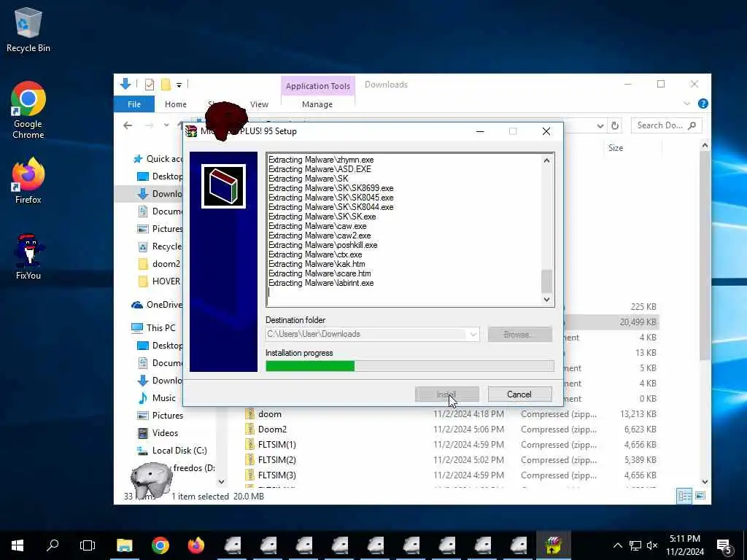Show hidden tray icons chevron
This screenshot has width=747, height=560.
[617, 545]
